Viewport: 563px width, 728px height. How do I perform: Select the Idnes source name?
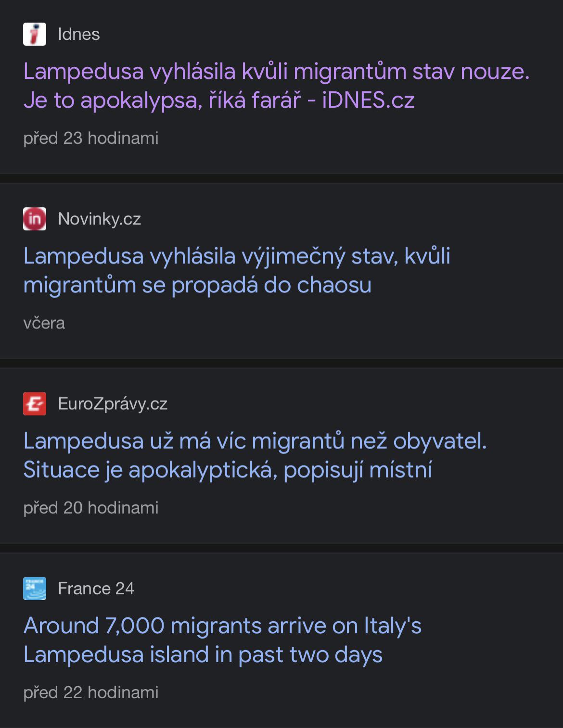79,34
